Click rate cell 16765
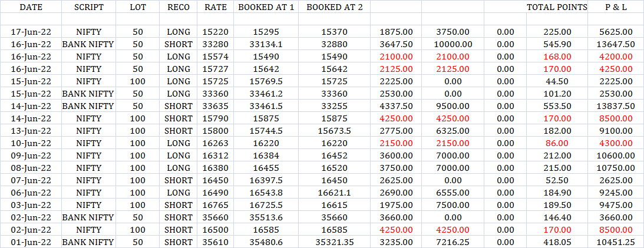 tap(216, 205)
